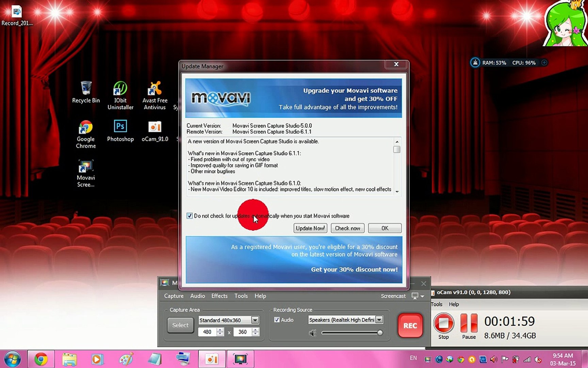Image resolution: width=588 pixels, height=368 pixels.
Task: Click the Select capture area button
Action: [180, 325]
